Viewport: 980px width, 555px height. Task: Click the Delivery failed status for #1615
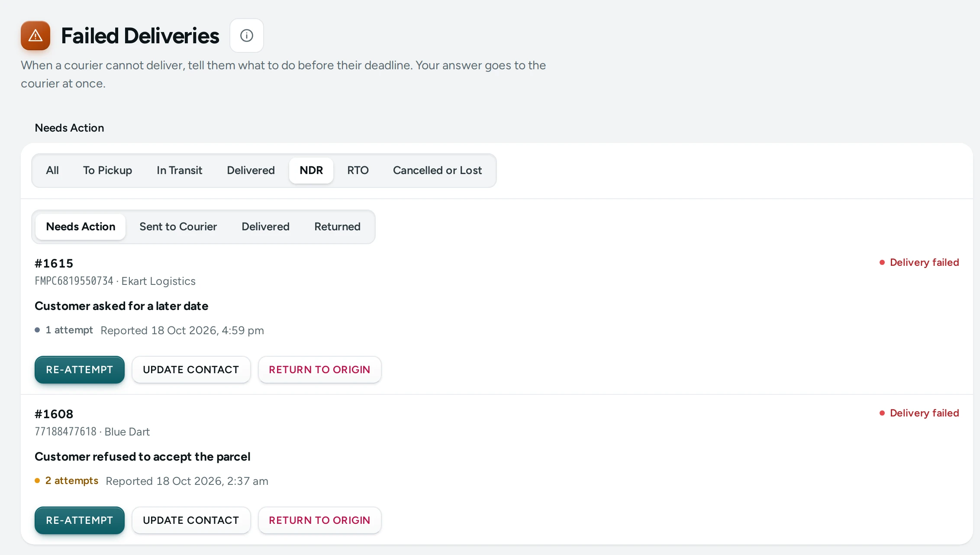tap(919, 262)
